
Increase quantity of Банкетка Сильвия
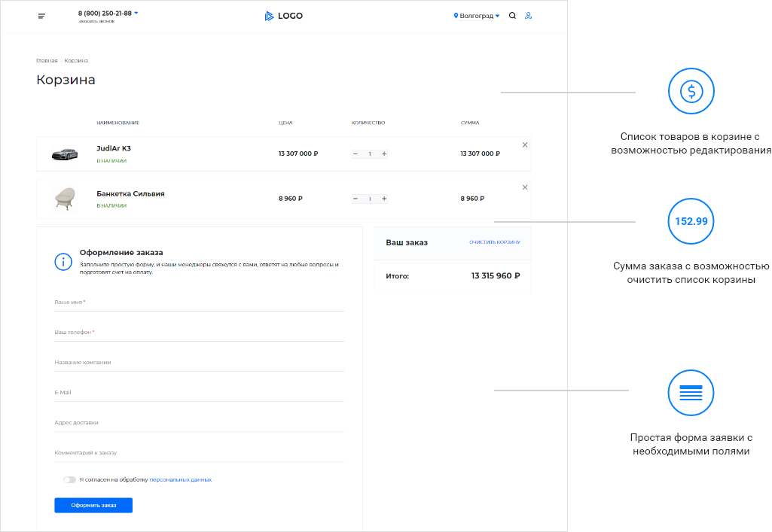[384, 199]
